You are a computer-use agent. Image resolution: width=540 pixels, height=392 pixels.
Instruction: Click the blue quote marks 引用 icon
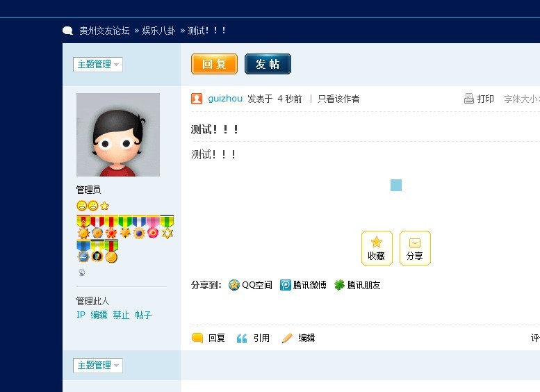coord(242,338)
